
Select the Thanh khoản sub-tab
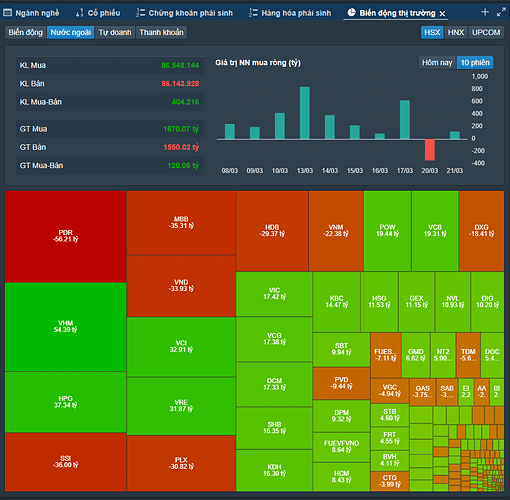[161, 32]
